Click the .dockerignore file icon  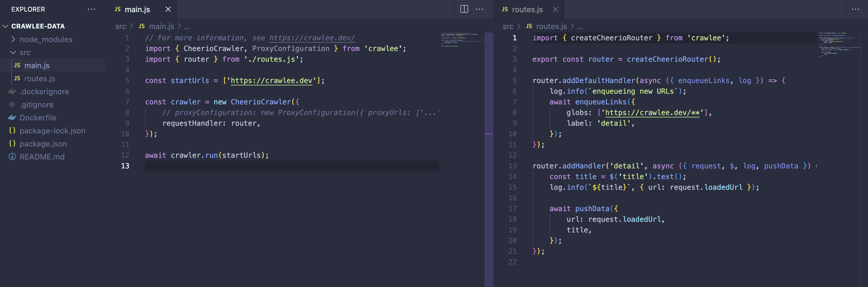(x=12, y=91)
